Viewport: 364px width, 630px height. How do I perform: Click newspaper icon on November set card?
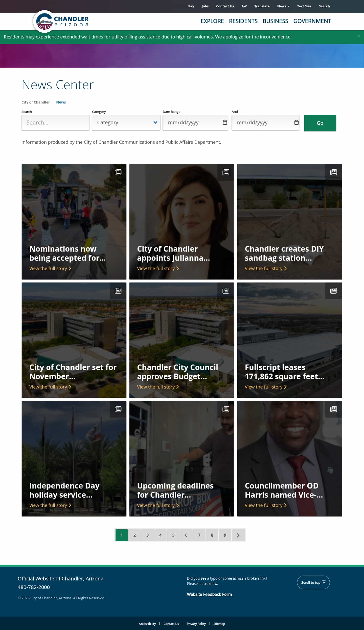pos(118,291)
